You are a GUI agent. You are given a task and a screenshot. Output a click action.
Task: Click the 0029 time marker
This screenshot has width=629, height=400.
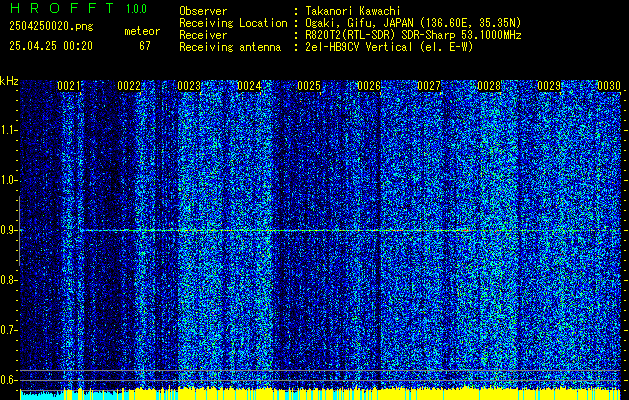549,86
